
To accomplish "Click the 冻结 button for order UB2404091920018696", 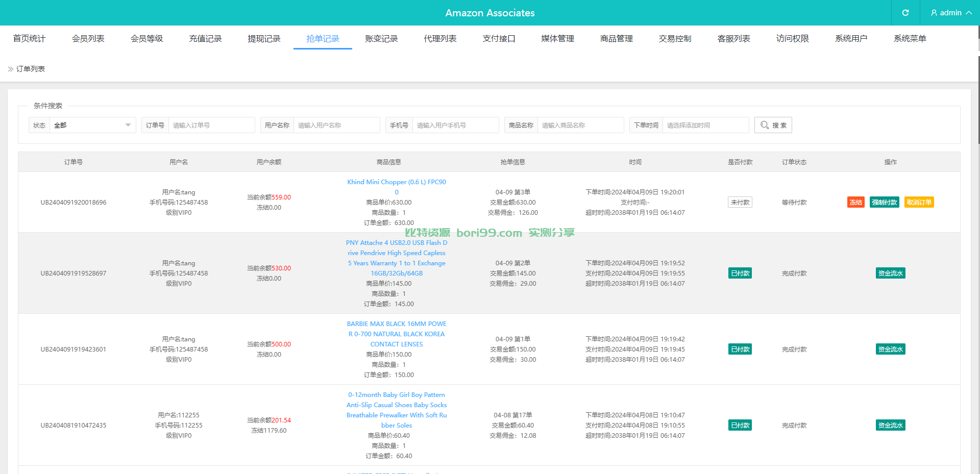I will (856, 203).
